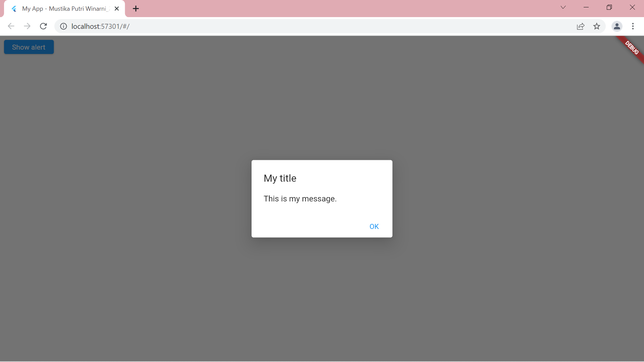Click the OK button in dialog

[x=374, y=227]
